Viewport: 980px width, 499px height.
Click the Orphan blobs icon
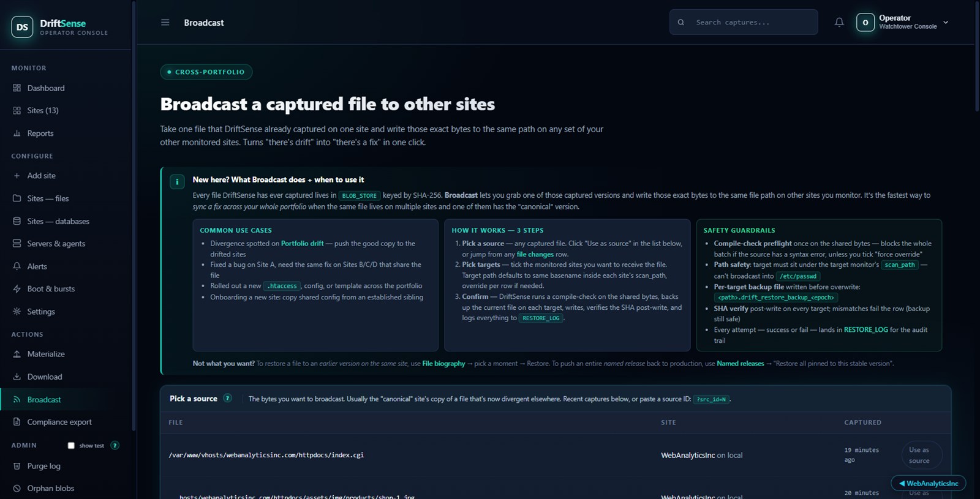coord(17,489)
